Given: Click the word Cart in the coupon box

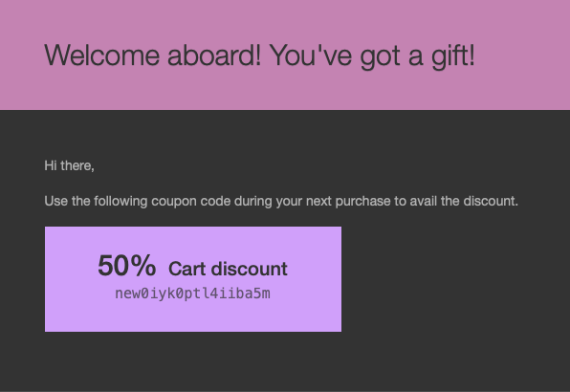Looking at the screenshot, I should click(186, 269).
